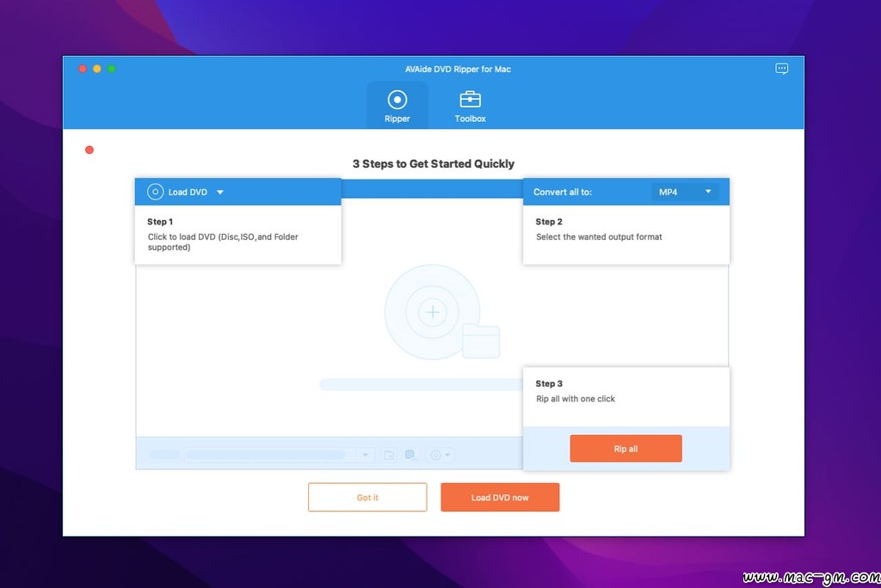Image resolution: width=881 pixels, height=588 pixels.
Task: Click the faded folder icon at bottom
Action: 389,455
